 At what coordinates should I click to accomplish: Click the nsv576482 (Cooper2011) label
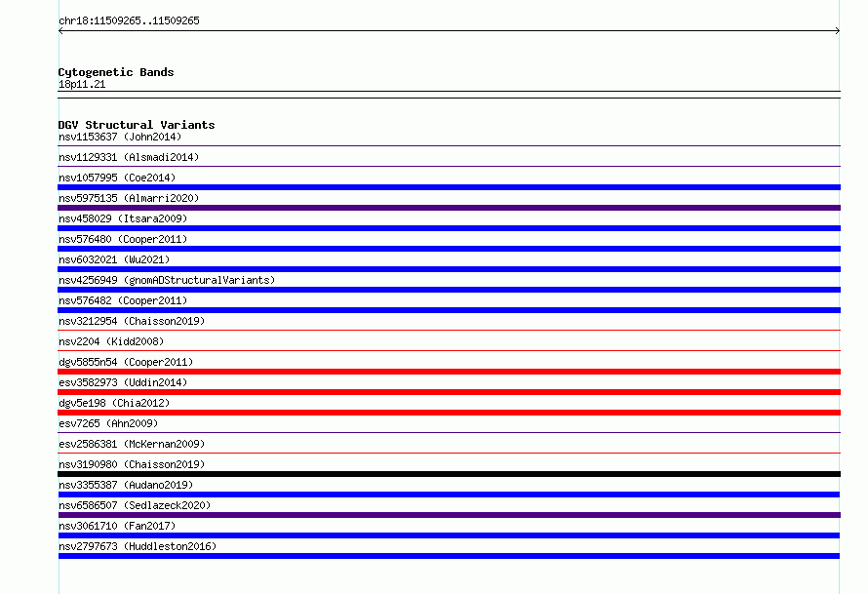click(x=123, y=300)
